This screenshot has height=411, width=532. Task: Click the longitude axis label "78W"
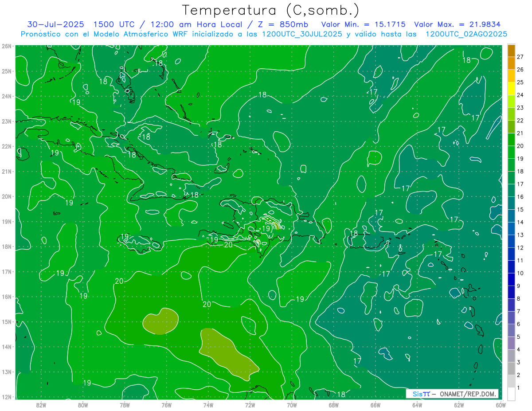[125, 405]
